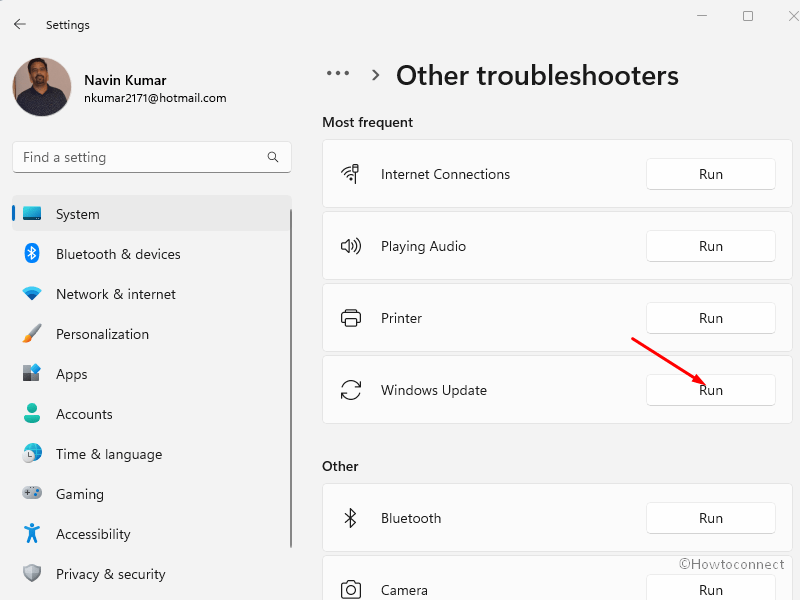Image resolution: width=800 pixels, height=600 pixels.
Task: Open Accessibility settings
Action: [152, 534]
